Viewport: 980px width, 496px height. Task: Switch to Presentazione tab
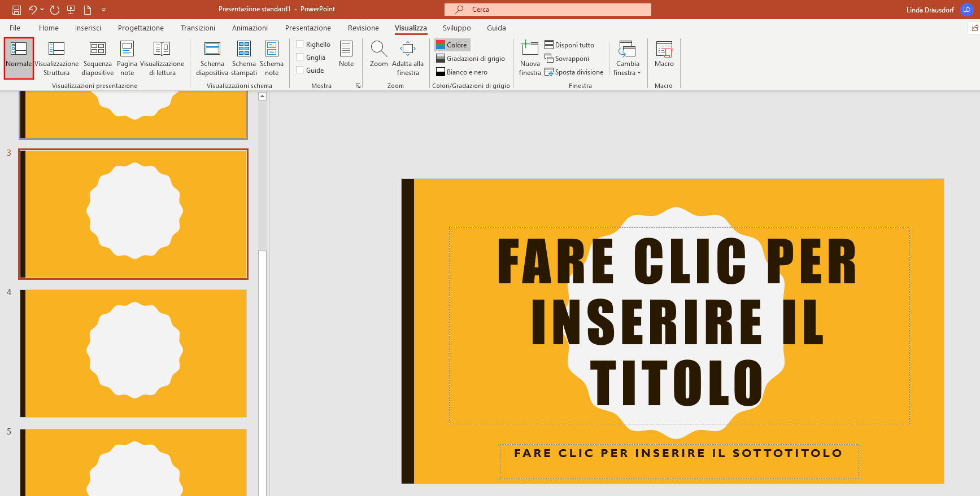tap(308, 28)
